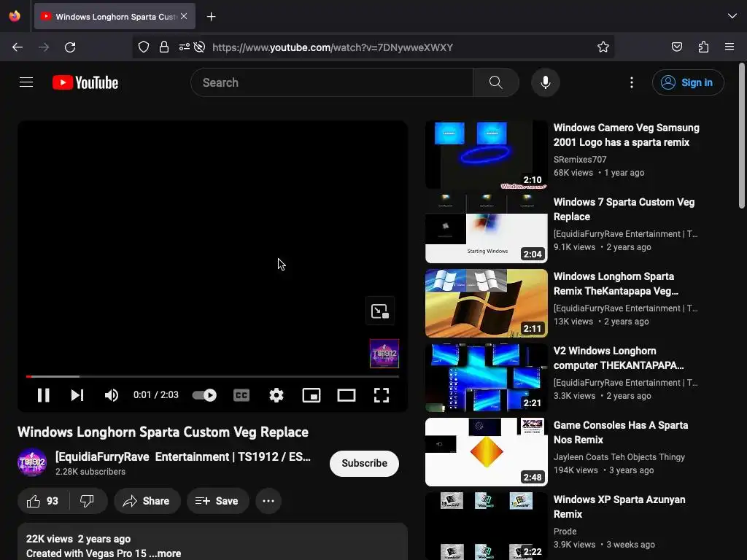
Task: Open YouTube settings three-dot menu
Action: [632, 82]
